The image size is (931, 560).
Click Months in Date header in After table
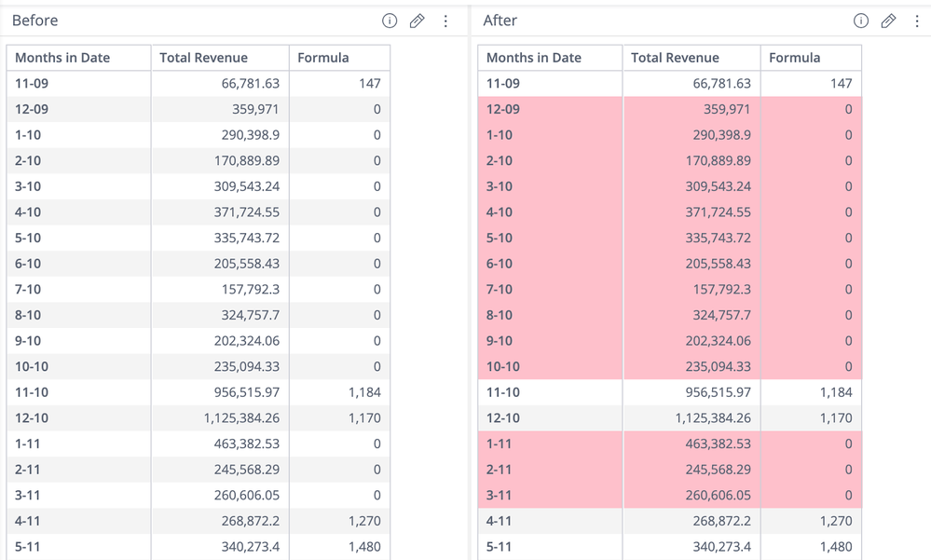[x=534, y=58]
